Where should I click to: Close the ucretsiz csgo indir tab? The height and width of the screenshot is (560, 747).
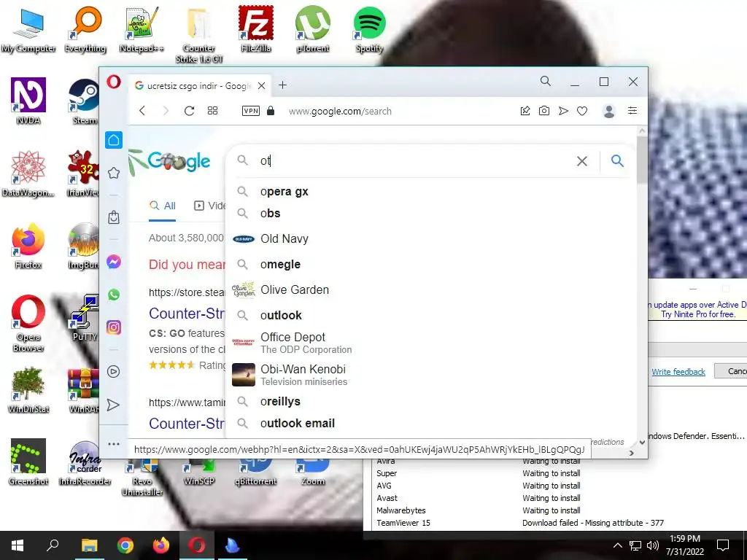(262, 86)
